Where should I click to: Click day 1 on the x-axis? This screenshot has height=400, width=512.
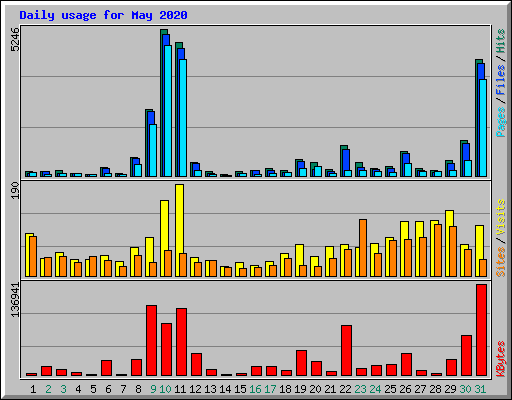pos(33,389)
